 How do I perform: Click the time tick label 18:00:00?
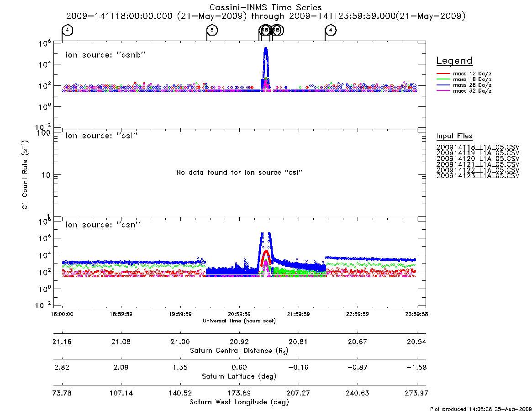[x=62, y=314]
